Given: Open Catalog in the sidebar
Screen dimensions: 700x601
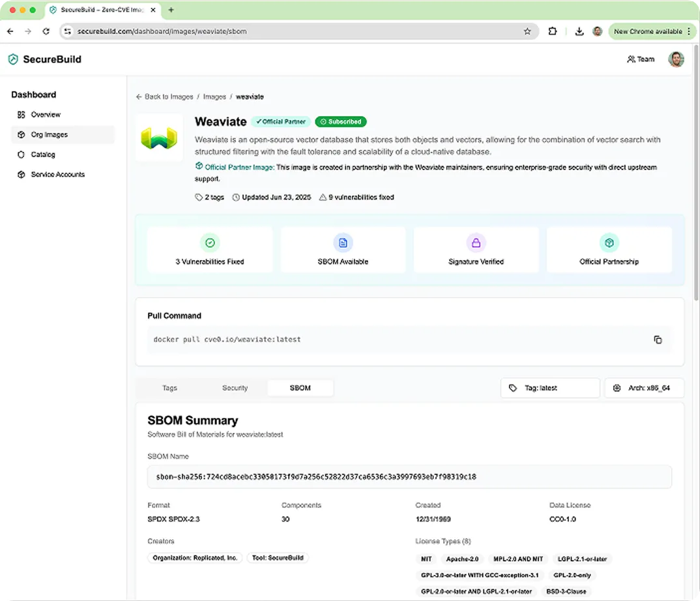Looking at the screenshot, I should coord(63,154).
